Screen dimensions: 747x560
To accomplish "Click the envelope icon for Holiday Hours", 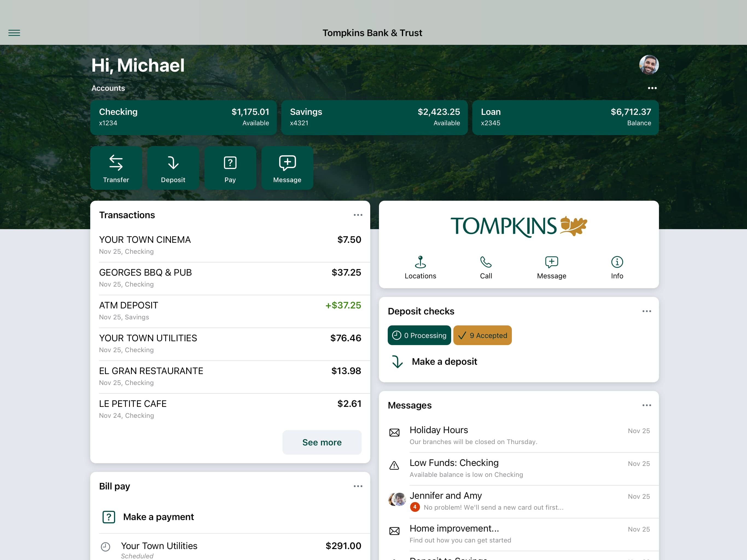I will coord(394,433).
